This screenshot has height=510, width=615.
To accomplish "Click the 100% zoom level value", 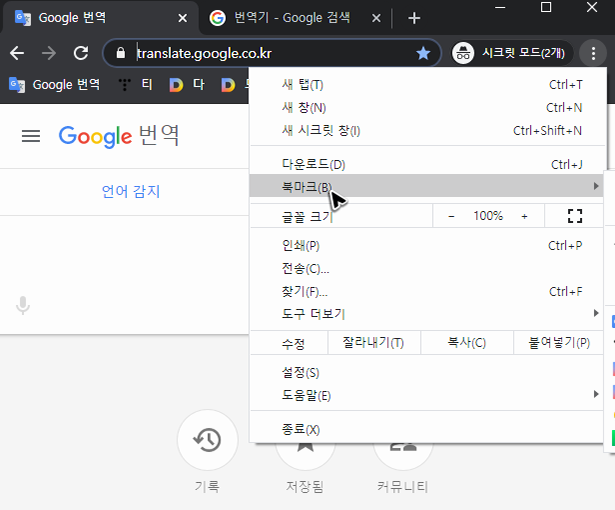I will (x=488, y=216).
